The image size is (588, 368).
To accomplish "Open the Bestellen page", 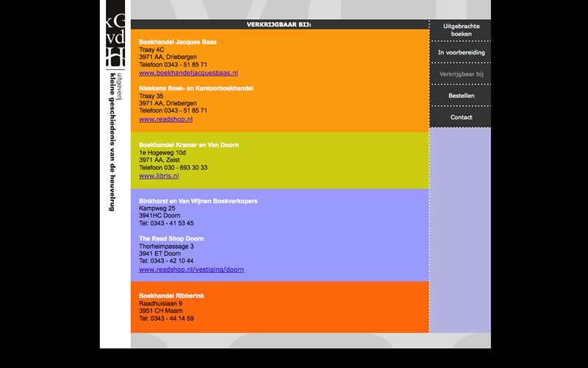I will point(461,96).
